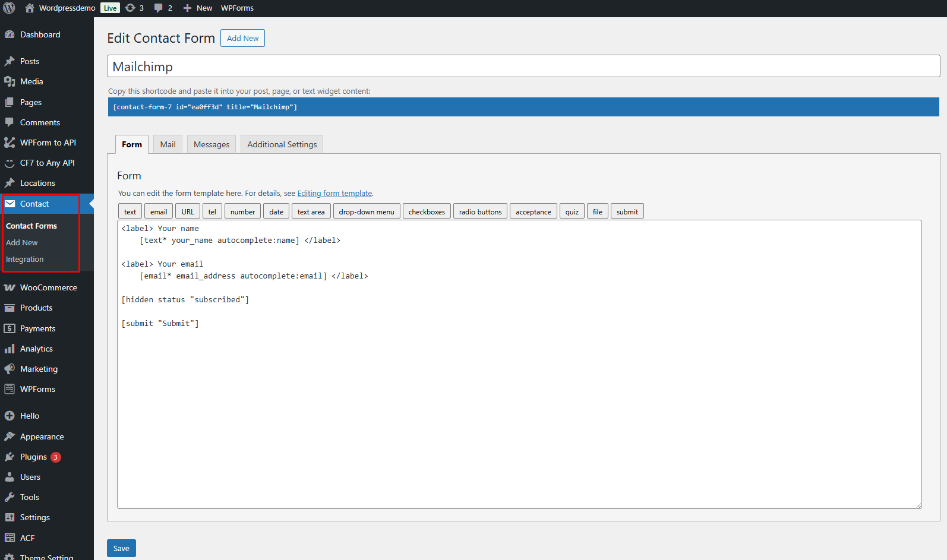
Task: Click the Marketing megaphone icon
Action: 10,369
